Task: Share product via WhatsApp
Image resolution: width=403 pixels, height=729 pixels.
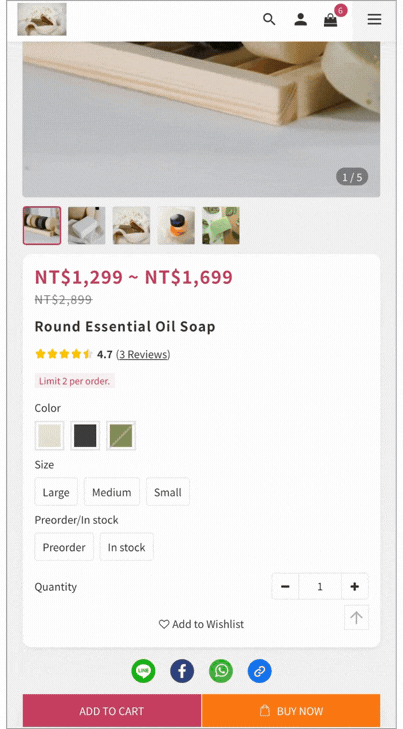Action: click(x=221, y=671)
